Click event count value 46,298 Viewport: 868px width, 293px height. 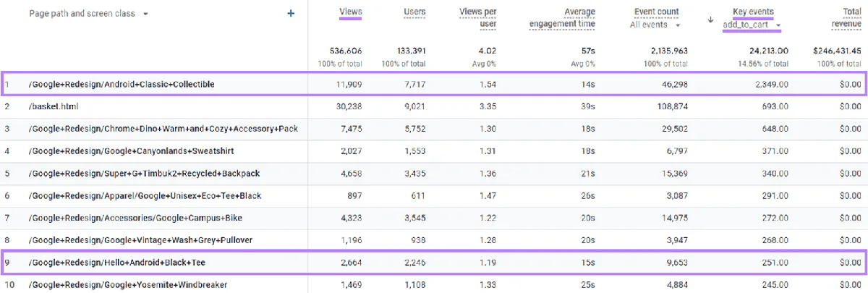pyautogui.click(x=673, y=85)
